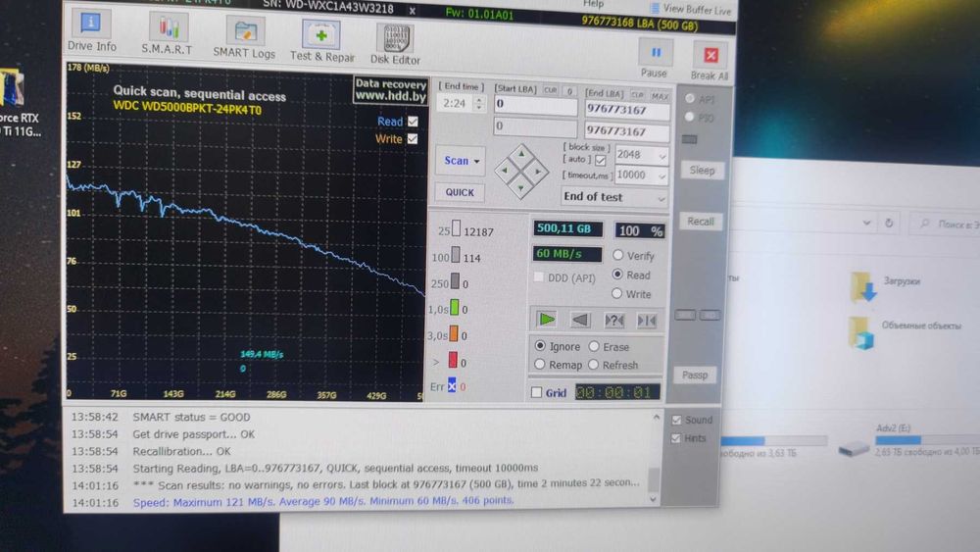Click the Err blue X icon
Image resolution: width=980 pixels, height=552 pixels.
coord(452,385)
